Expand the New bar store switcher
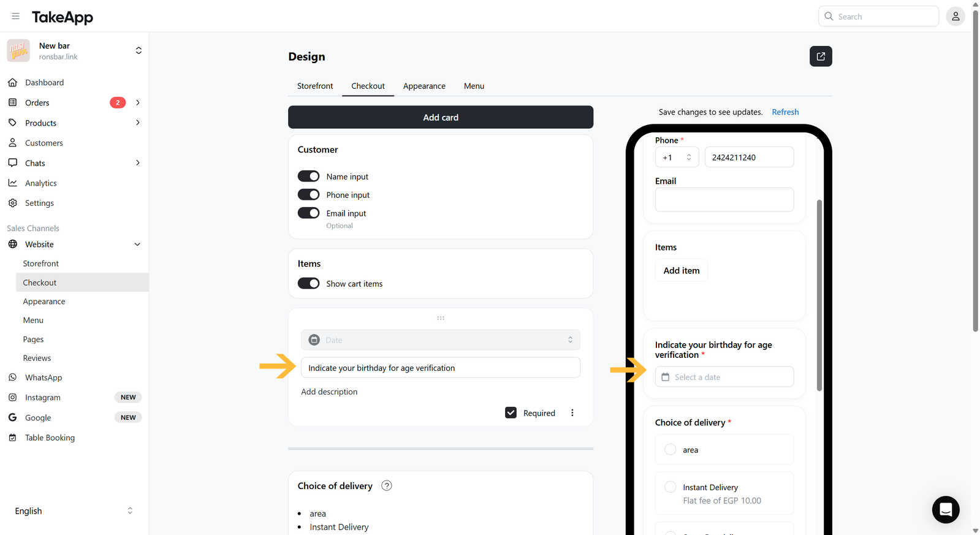Image resolution: width=980 pixels, height=535 pixels. (139, 51)
